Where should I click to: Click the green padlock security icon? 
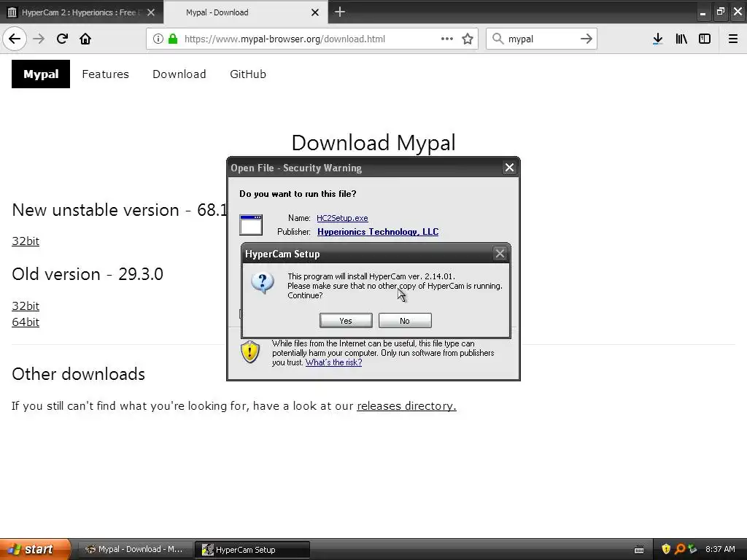coord(173,39)
